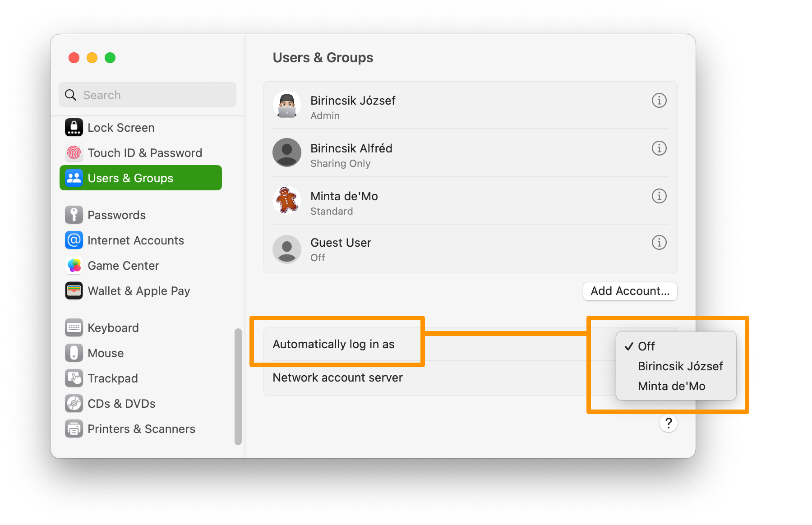The height and width of the screenshot is (525, 812).
Task: Click the Mouse sidebar icon
Action: 74,353
